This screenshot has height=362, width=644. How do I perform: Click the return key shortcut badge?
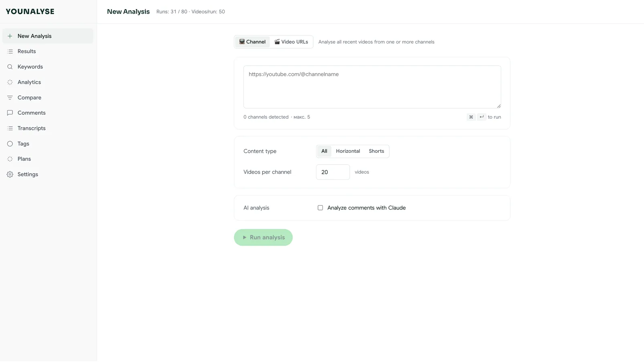coord(481,117)
